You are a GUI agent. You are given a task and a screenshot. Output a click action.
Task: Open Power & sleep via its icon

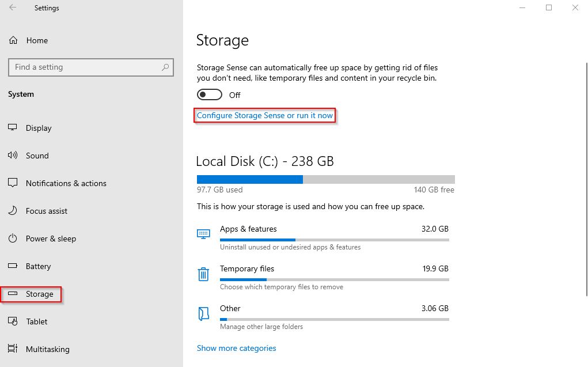click(13, 239)
